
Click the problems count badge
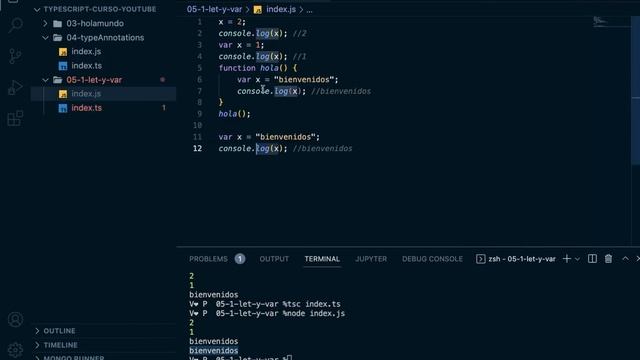[x=240, y=259]
